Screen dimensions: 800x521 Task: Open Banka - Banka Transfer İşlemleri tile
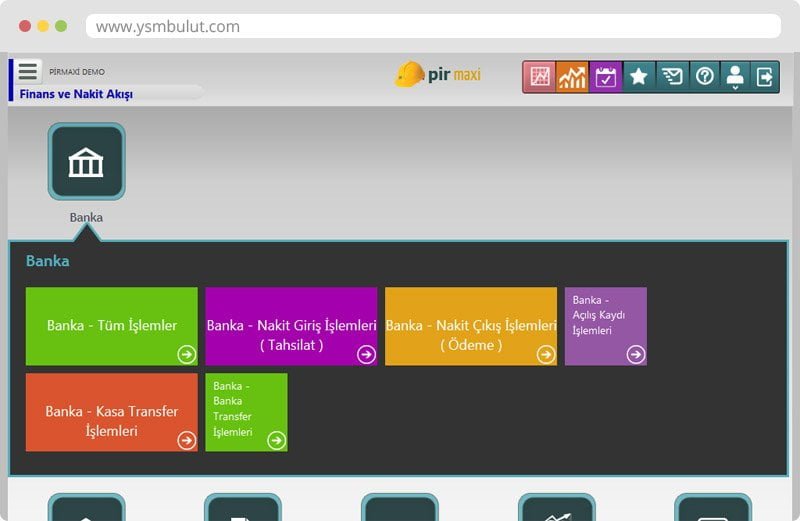point(246,412)
